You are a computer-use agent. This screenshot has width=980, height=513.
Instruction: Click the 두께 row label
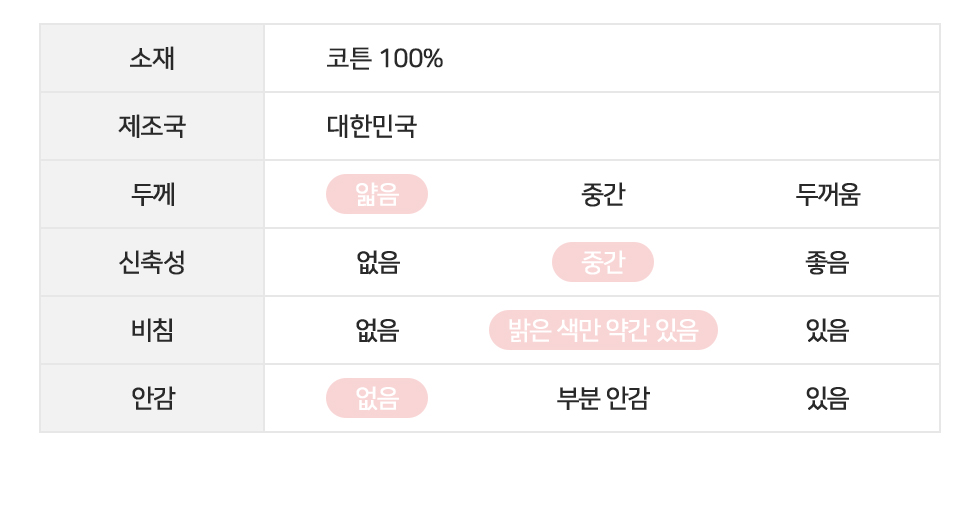(152, 194)
